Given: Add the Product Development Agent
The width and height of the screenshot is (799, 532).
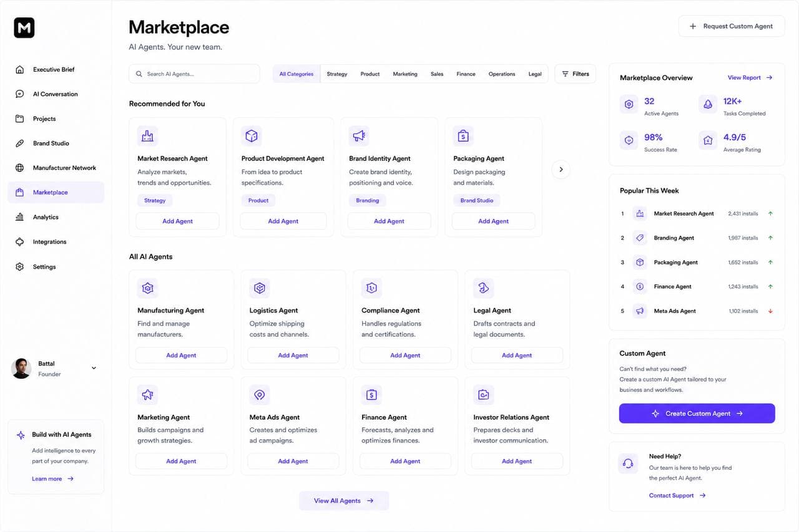Looking at the screenshot, I should click(283, 221).
